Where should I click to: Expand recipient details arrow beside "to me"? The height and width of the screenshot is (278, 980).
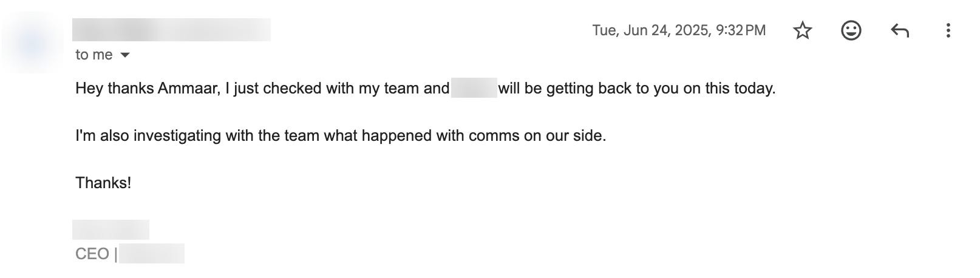coord(125,55)
